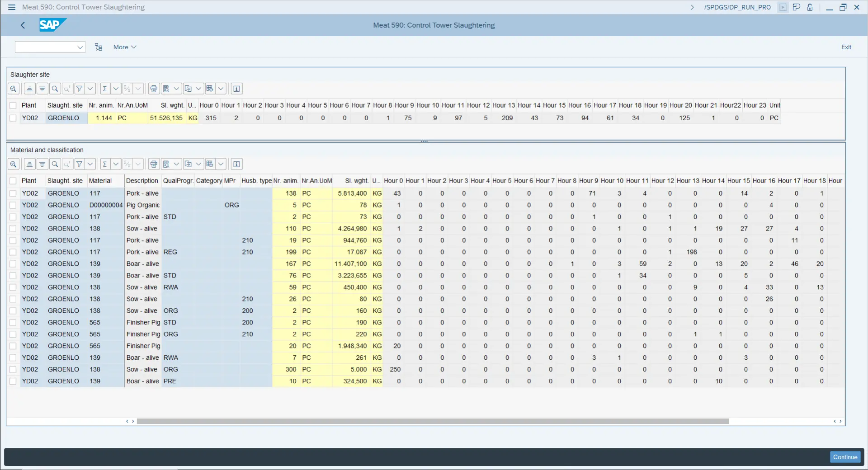Image resolution: width=868 pixels, height=470 pixels.
Task: Open filter dropdown arrow in Material toolbar
Action: click(x=90, y=164)
